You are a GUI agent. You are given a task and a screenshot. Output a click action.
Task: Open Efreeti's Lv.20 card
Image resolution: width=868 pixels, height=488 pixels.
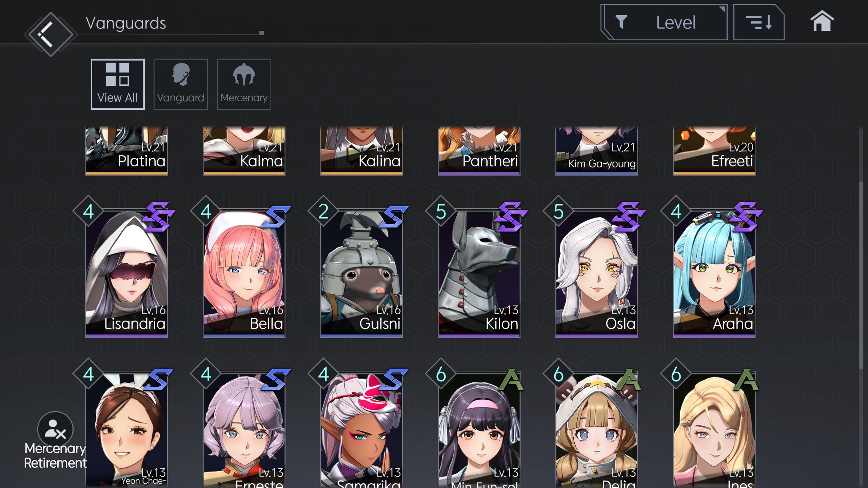click(x=714, y=151)
